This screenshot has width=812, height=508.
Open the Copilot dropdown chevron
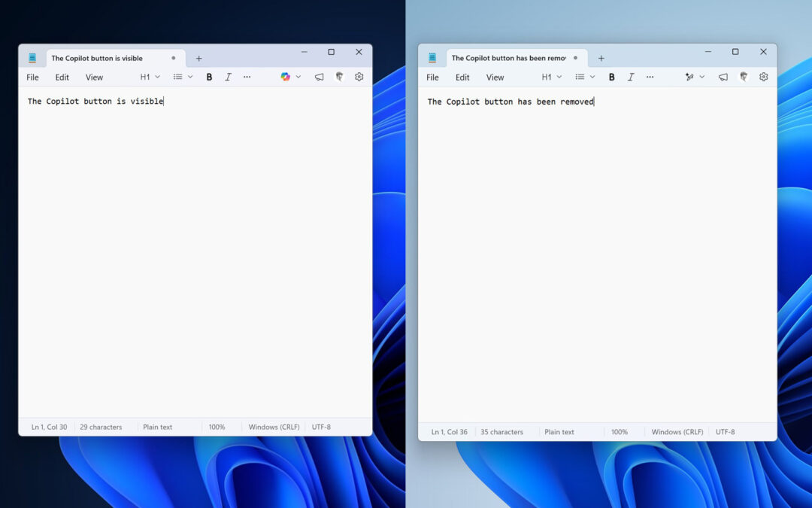click(x=298, y=76)
